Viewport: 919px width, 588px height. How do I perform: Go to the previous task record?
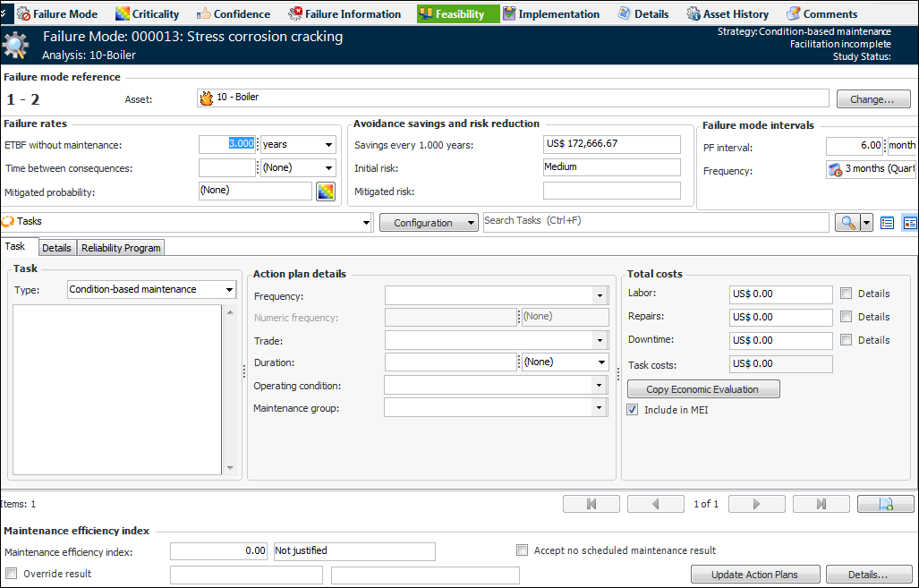click(655, 504)
